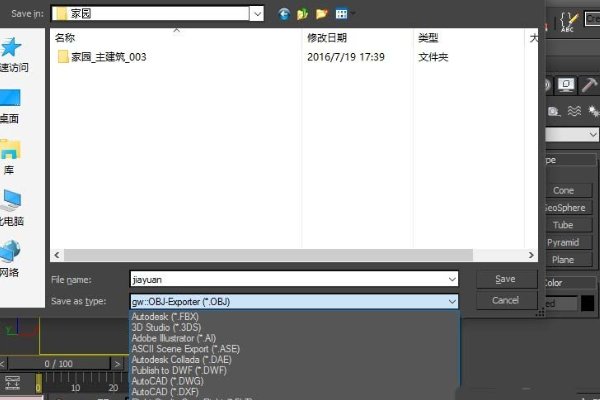Open the Display panel tab icon
This screenshot has width=600, height=400.
pyautogui.click(x=566, y=85)
